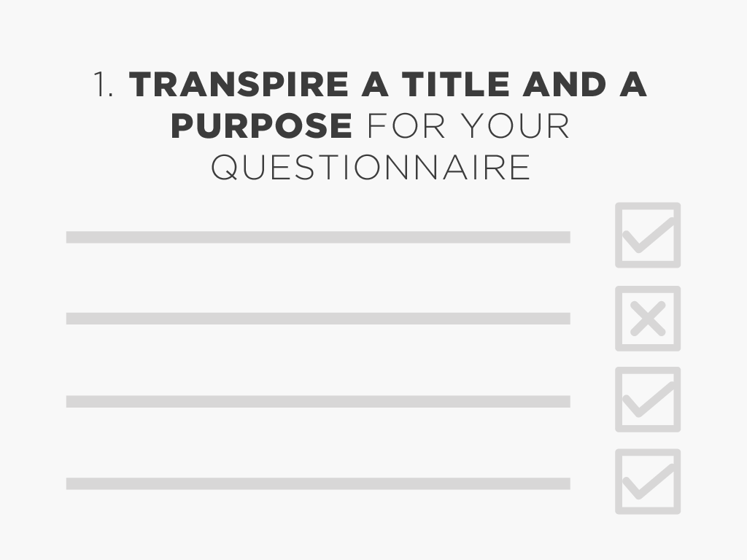Click the first gray questionnaire line
Viewport: 747px width, 560px height.
point(318,237)
